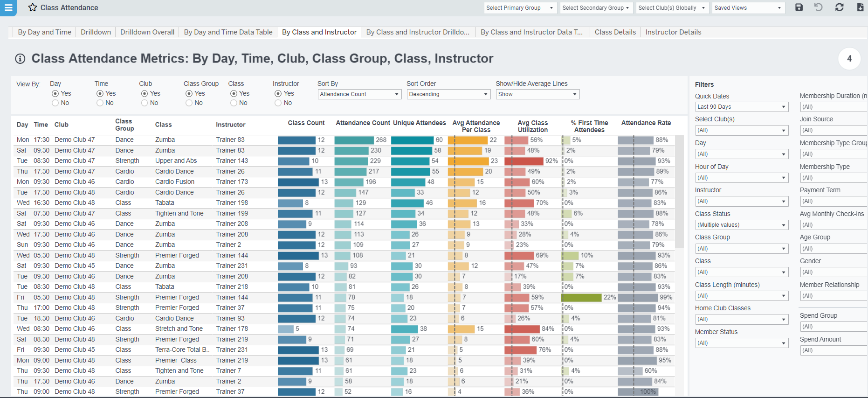Save the current view using the save icon
This screenshot has height=398, width=868.
(799, 7)
